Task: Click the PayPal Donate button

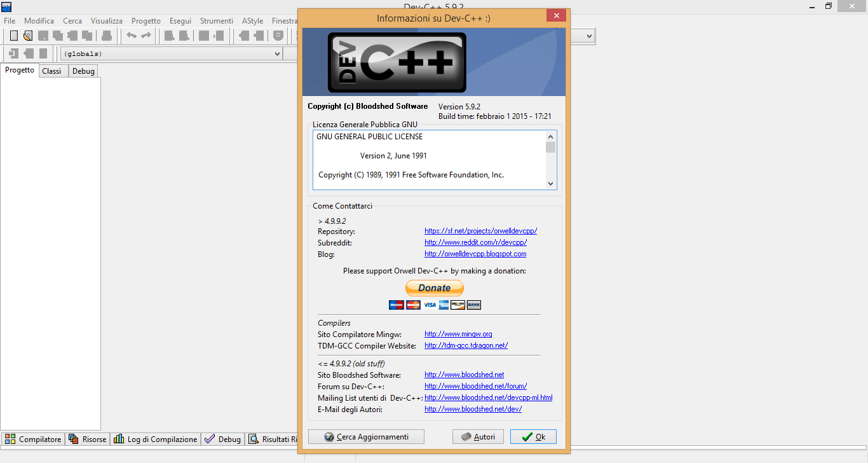Action: [x=435, y=288]
